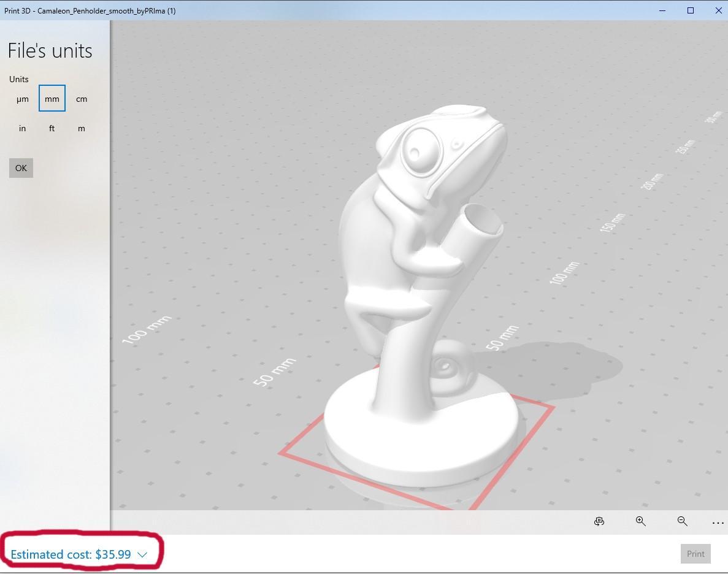
Task: Reset the 3D camera view icon
Action: point(599,521)
